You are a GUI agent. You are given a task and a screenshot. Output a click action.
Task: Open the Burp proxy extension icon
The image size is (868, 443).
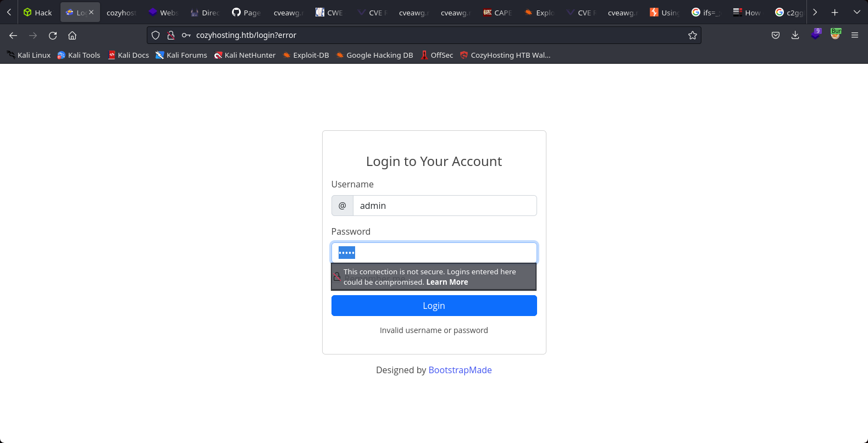(x=836, y=34)
